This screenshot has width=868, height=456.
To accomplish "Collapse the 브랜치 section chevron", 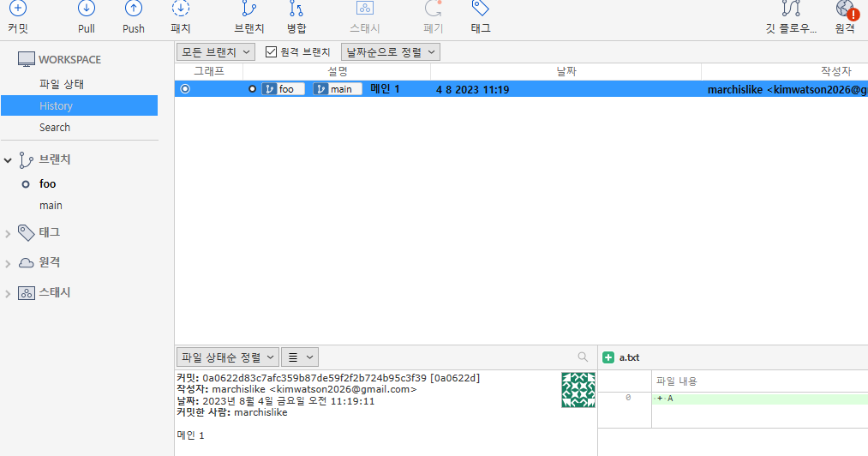I will click(8, 160).
